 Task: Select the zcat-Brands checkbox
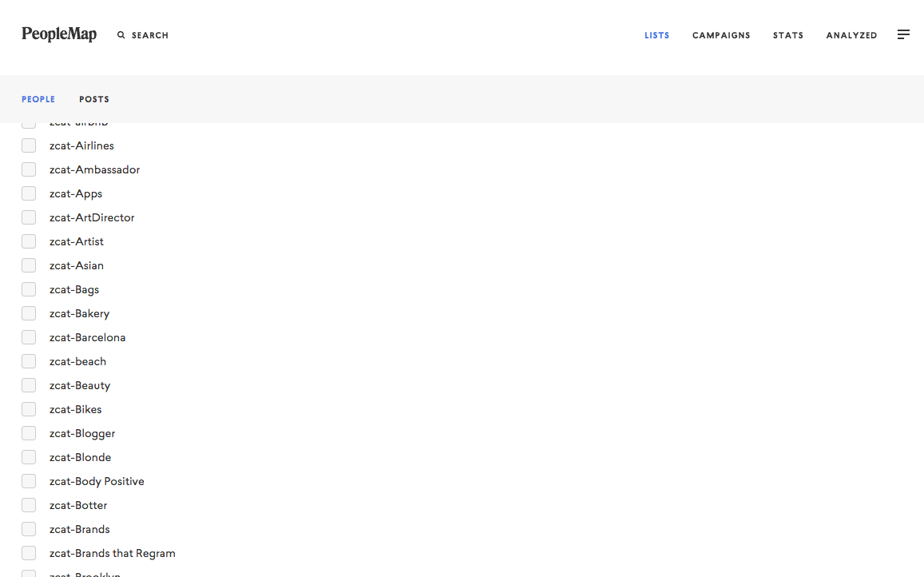click(x=29, y=529)
